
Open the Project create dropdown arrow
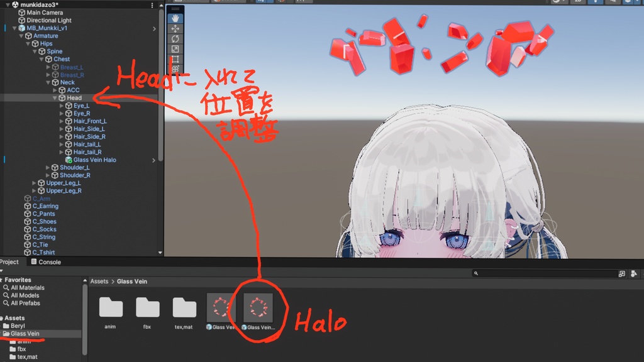pos(2,271)
